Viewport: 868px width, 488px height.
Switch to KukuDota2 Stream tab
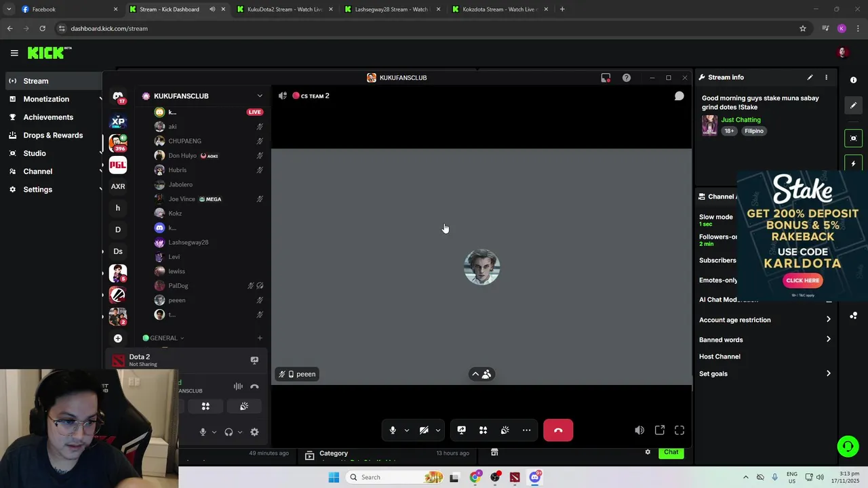click(283, 9)
